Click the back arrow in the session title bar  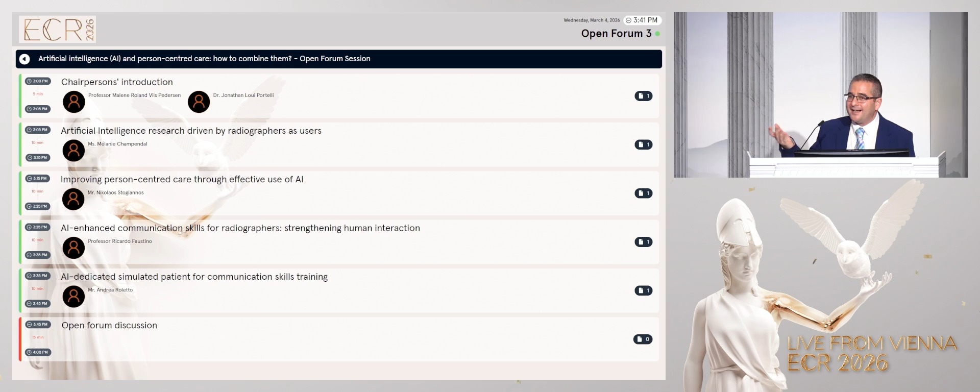pyautogui.click(x=24, y=59)
